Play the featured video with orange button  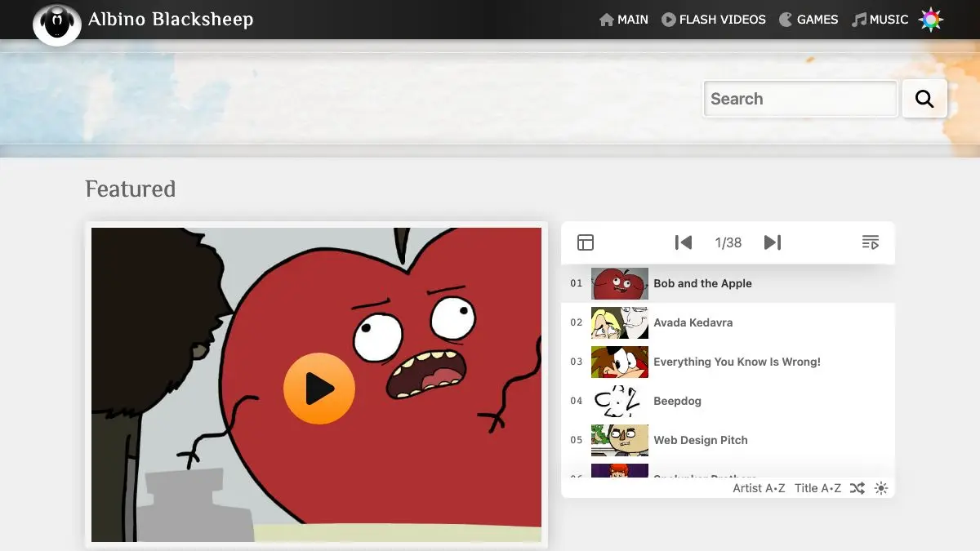[x=319, y=389]
